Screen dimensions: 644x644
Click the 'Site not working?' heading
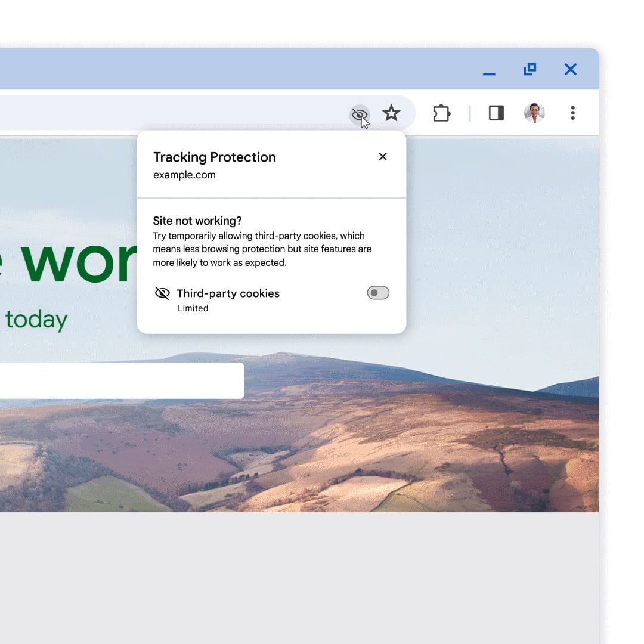point(197,221)
